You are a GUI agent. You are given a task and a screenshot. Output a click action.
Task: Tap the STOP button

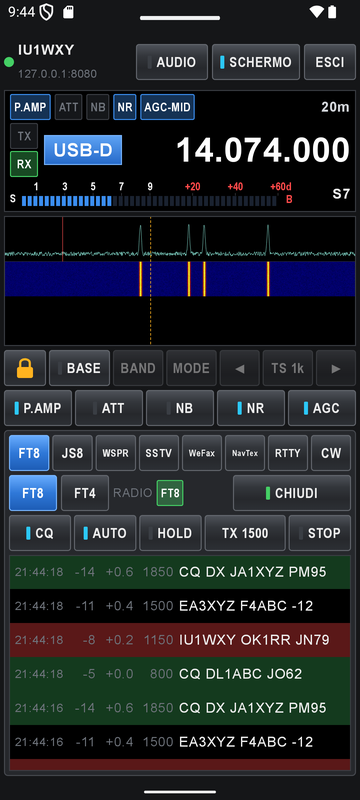320,533
